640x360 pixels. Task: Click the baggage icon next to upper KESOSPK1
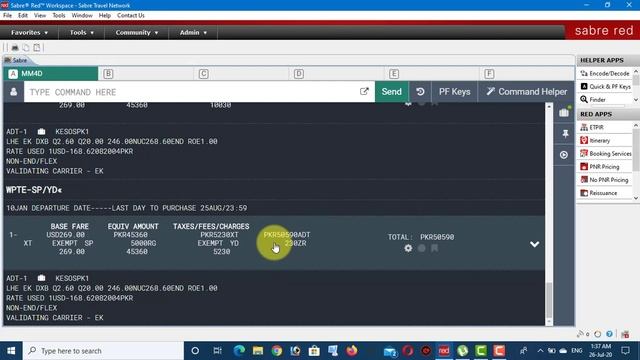pyautogui.click(x=41, y=131)
